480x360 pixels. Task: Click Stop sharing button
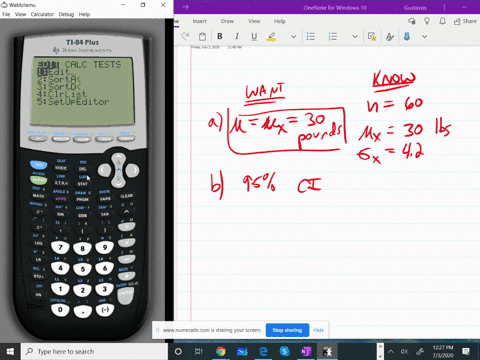tap(287, 330)
